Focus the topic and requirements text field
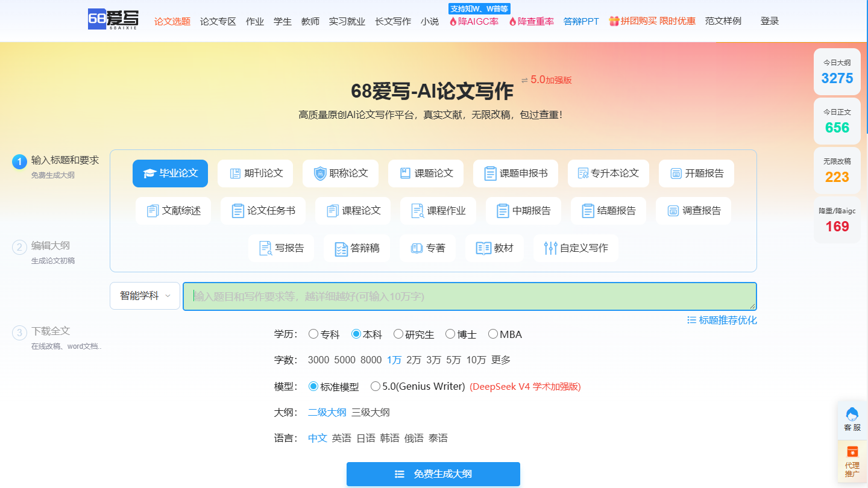The height and width of the screenshot is (488, 868). [x=470, y=296]
